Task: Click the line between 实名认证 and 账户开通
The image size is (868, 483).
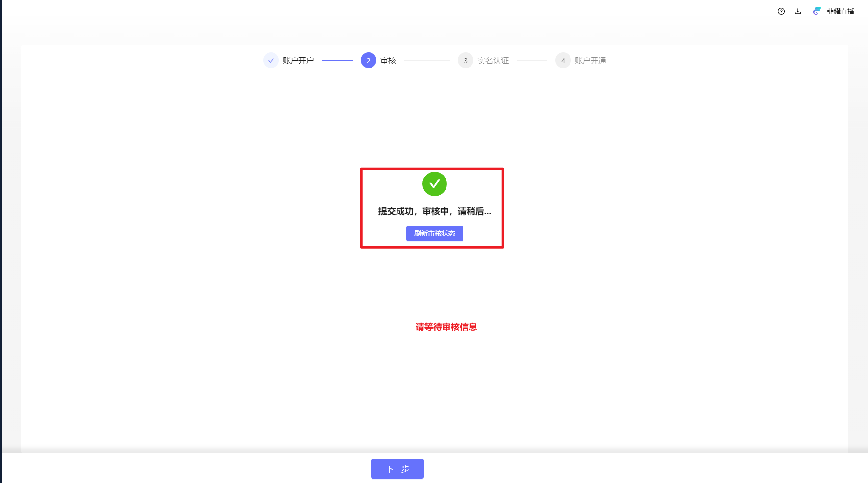Action: click(x=532, y=60)
